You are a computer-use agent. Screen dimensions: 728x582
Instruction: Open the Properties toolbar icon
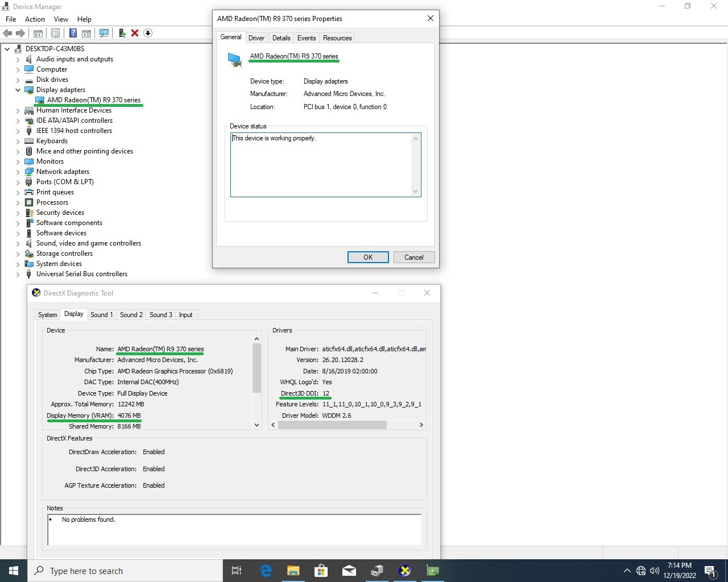click(x=55, y=33)
